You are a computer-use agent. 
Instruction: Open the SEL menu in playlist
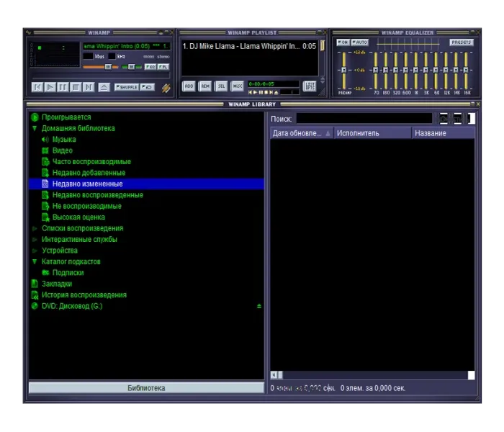(222, 86)
